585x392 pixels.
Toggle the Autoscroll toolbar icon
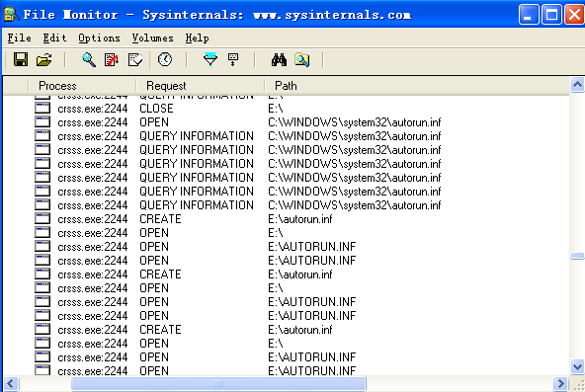pyautogui.click(x=112, y=59)
